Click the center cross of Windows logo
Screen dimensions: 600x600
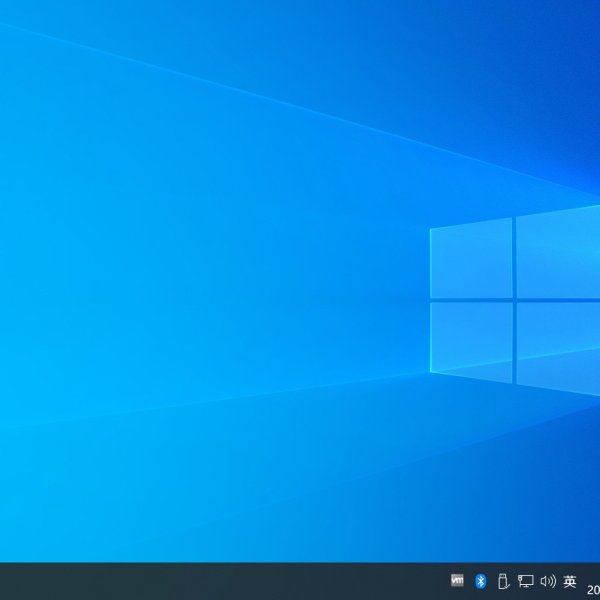click(x=514, y=299)
